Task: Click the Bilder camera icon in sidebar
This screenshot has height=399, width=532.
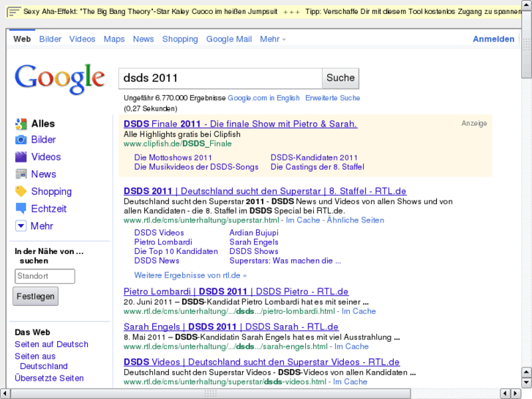Action: pyautogui.click(x=21, y=140)
